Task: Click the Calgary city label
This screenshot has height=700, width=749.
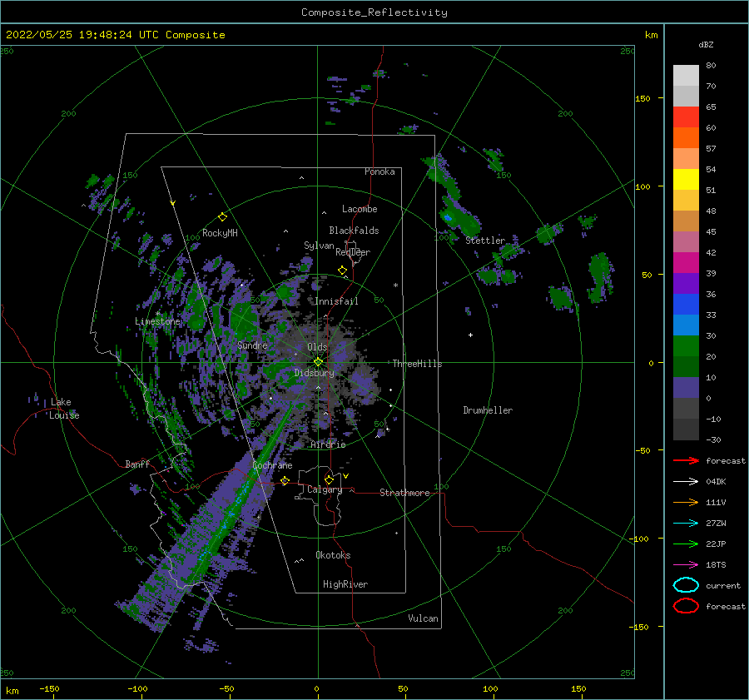Action: [x=325, y=489]
